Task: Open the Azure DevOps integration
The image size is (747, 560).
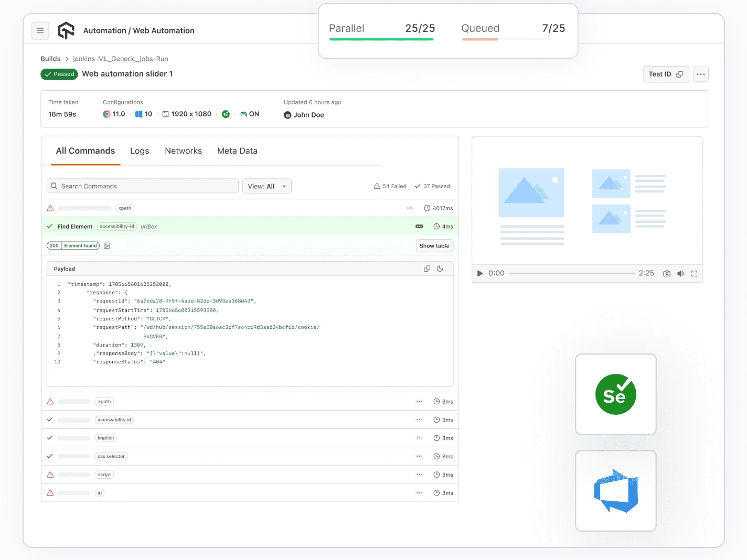Action: [x=615, y=491]
